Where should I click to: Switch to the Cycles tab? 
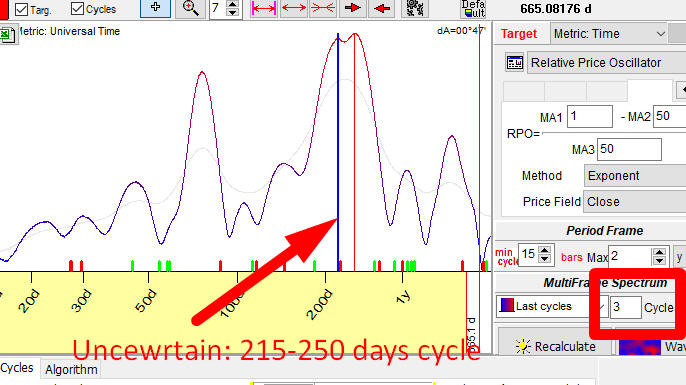click(18, 368)
